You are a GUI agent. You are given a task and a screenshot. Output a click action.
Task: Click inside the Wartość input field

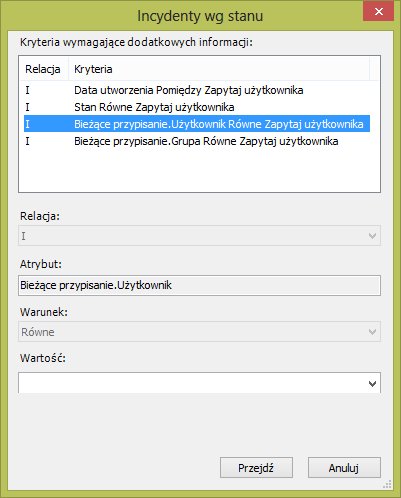[192, 383]
